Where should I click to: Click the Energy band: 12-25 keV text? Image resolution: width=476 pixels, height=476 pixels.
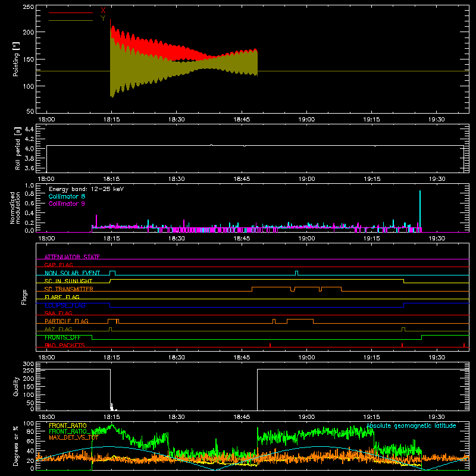coord(86,189)
